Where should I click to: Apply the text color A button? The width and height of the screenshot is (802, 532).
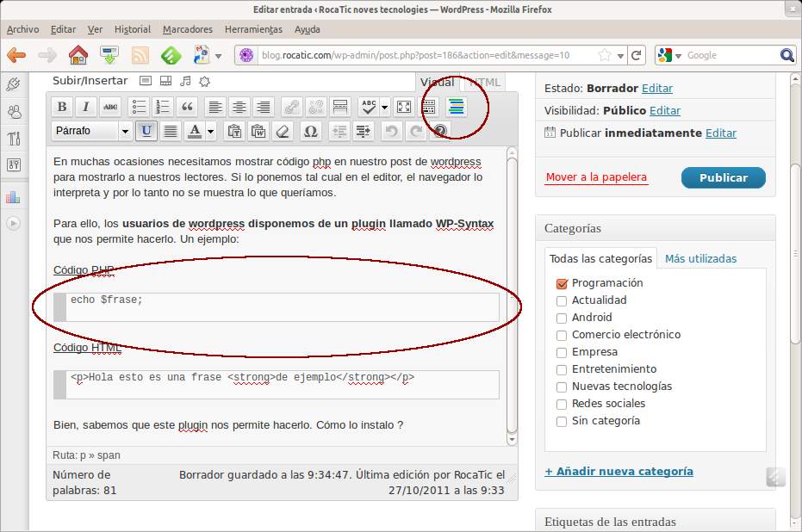pyautogui.click(x=195, y=132)
